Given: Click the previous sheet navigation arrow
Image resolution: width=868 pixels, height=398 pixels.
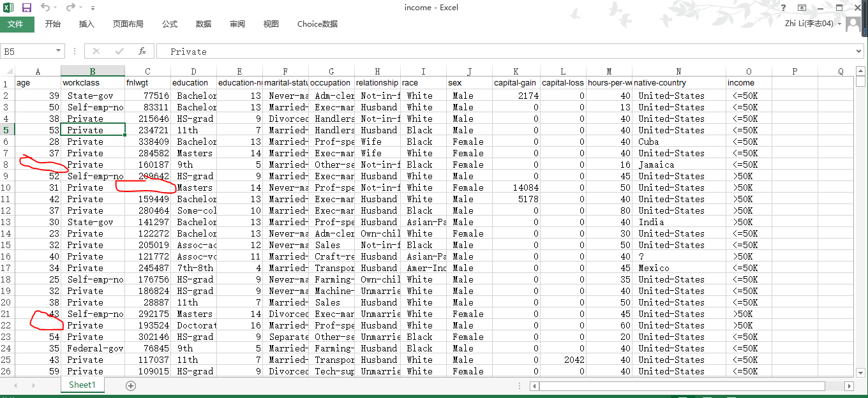Looking at the screenshot, I should (x=16, y=386).
